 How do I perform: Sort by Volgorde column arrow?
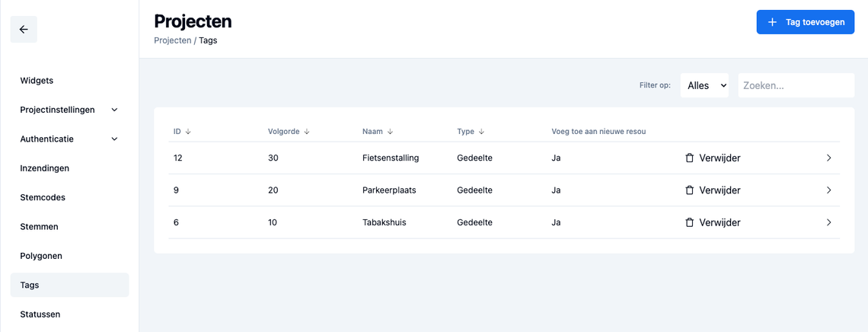point(307,132)
